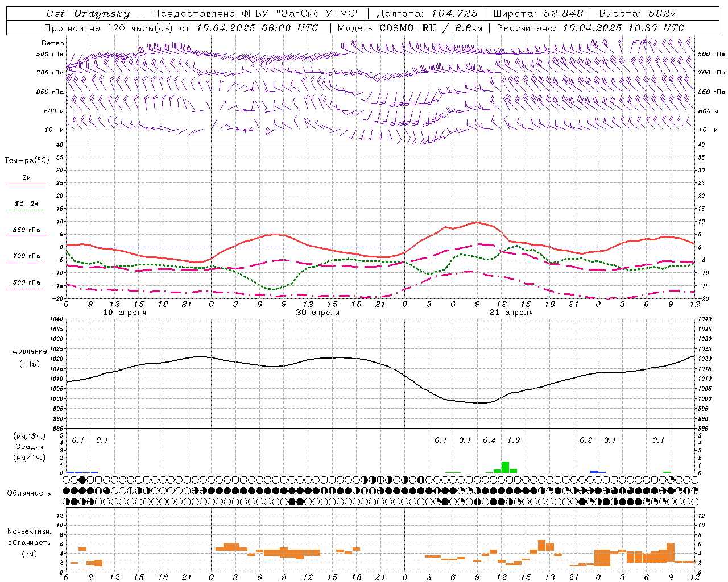The image size is (728, 582).
Task: Click the "20 апреля" date label
Action: pos(318,313)
